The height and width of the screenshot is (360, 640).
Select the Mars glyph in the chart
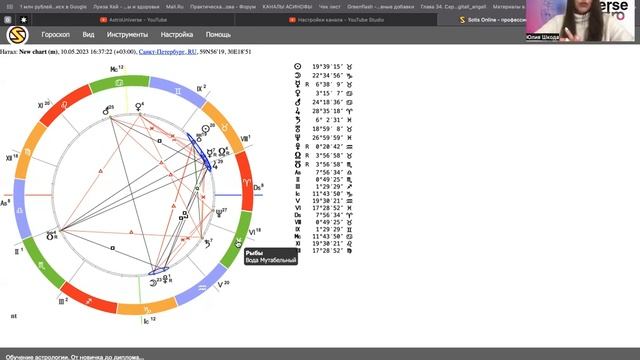tap(106, 111)
